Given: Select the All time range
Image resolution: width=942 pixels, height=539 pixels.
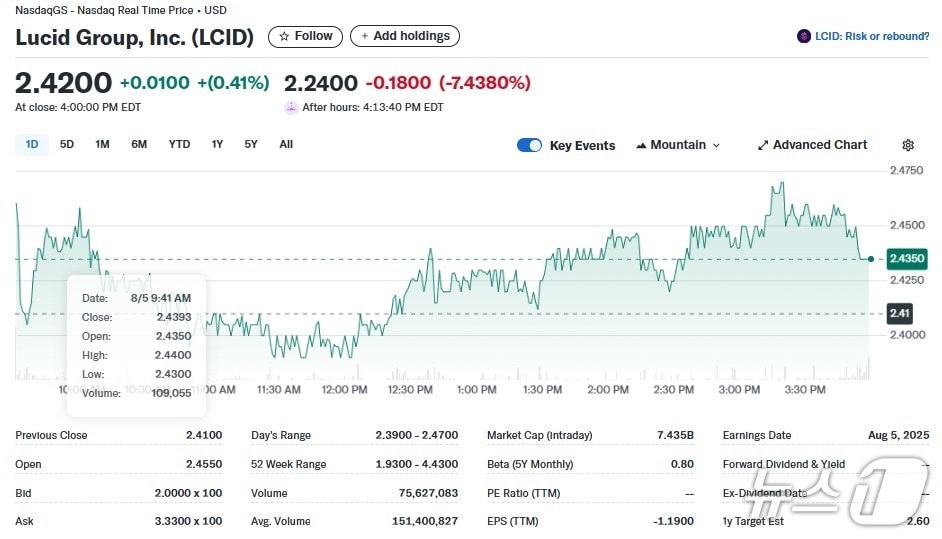Looking at the screenshot, I should tap(286, 144).
